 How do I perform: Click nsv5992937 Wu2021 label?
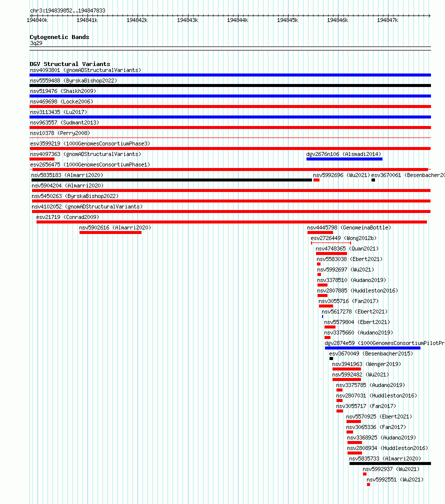pos(391,469)
